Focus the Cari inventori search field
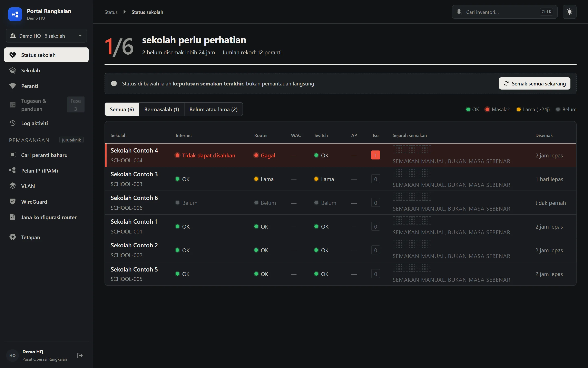Viewport: 588px width, 368px height. tap(504, 12)
